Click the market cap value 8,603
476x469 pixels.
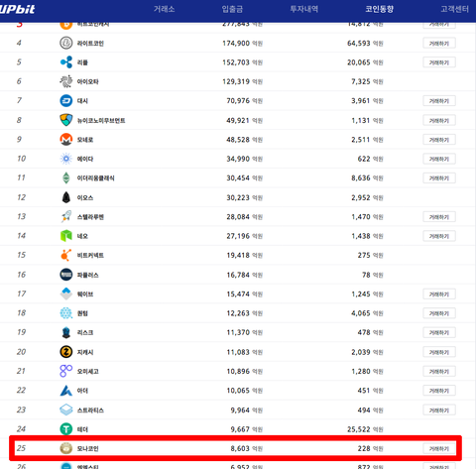pos(240,448)
